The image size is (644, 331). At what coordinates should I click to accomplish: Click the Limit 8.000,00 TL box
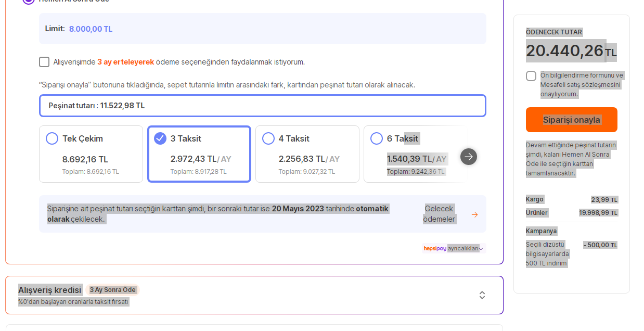click(x=263, y=29)
